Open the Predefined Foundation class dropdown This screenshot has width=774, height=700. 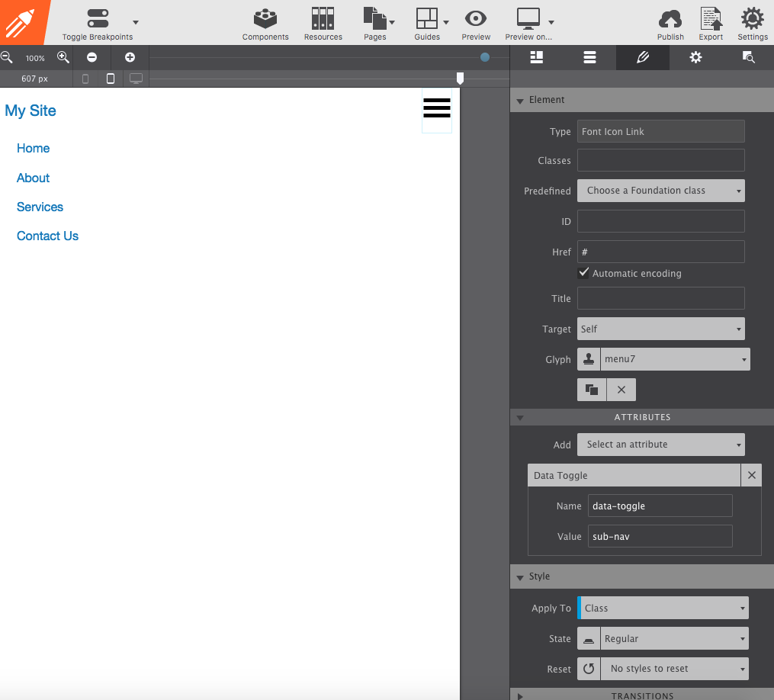click(660, 191)
